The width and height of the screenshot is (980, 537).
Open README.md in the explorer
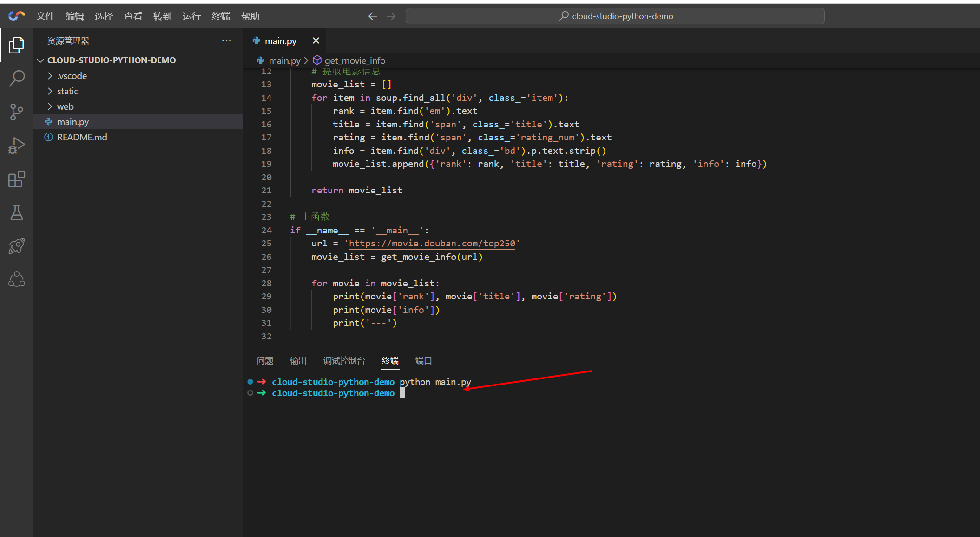point(82,137)
